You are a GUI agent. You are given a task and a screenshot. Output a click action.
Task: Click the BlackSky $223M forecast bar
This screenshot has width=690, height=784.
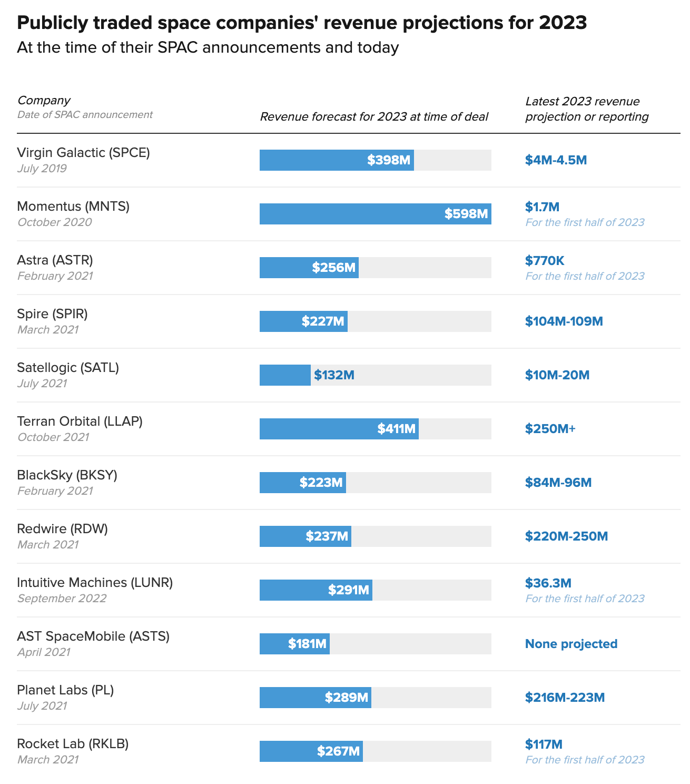pos(302,483)
